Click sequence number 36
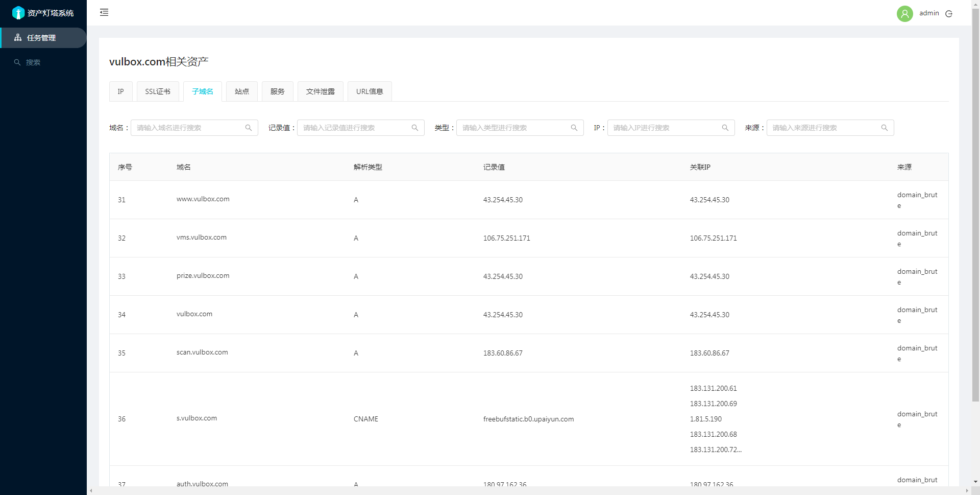 click(121, 419)
